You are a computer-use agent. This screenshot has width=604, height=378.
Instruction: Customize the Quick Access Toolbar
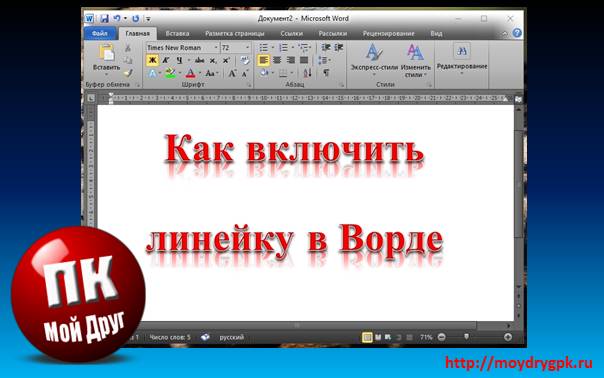(148, 18)
